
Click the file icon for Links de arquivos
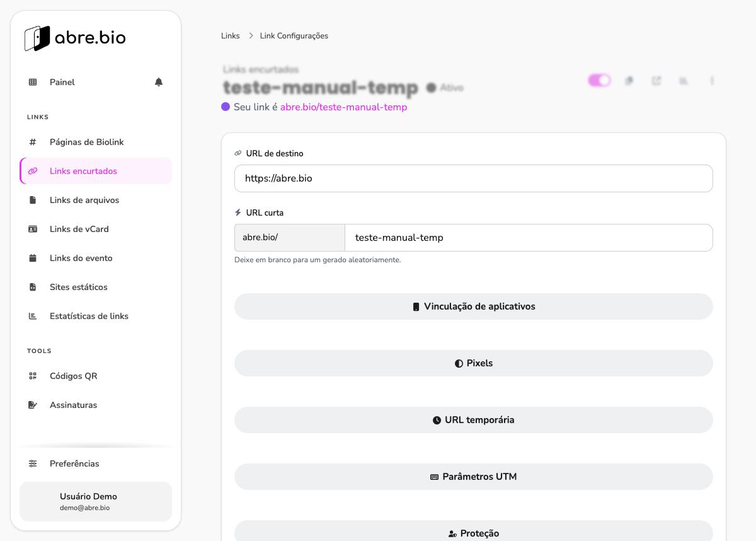click(x=33, y=200)
